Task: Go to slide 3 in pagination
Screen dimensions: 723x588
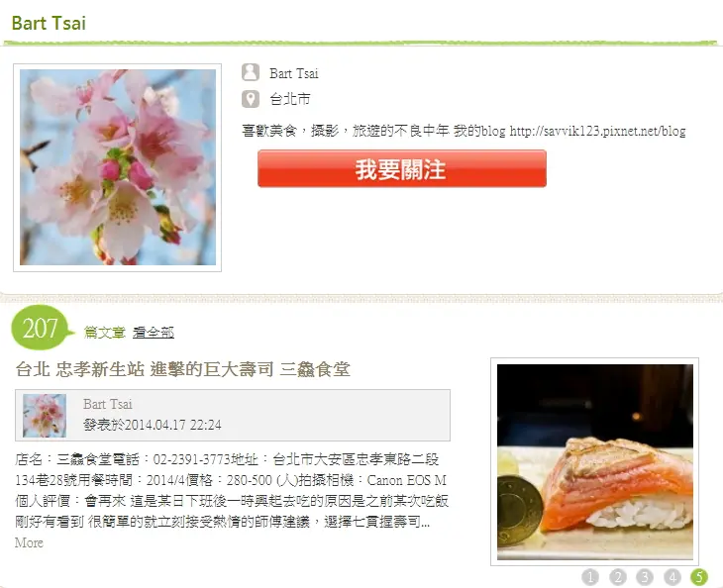Action: [645, 576]
